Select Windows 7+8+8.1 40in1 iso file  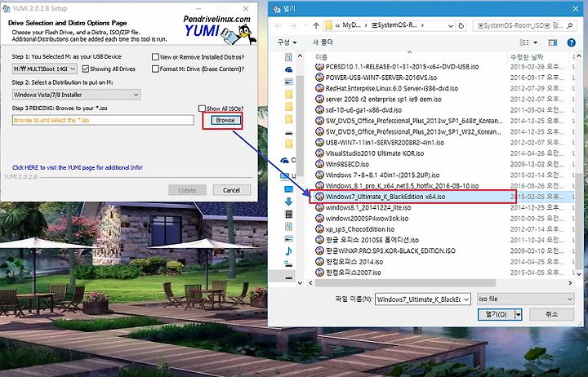382,175
